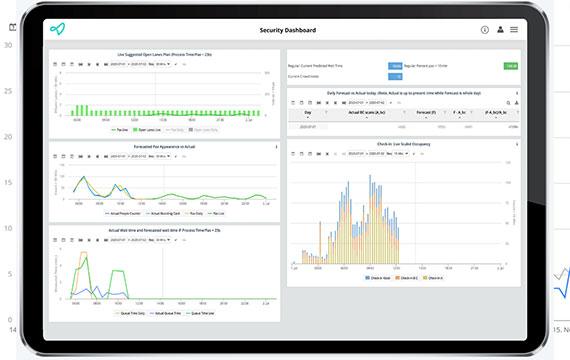Viewport: 570px width, 360px height.
Task: Open the options menu of the Forecasted Pax Appearance panel
Action: coord(276,147)
